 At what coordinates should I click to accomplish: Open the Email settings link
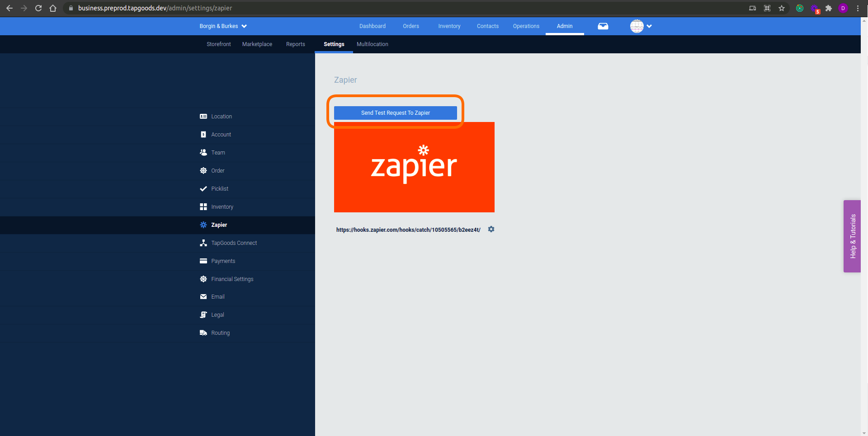pos(218,297)
